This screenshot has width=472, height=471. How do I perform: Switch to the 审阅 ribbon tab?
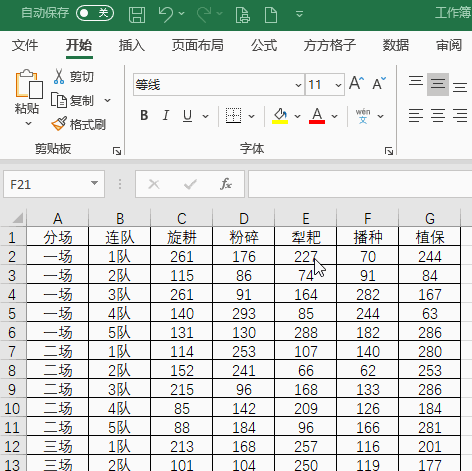pyautogui.click(x=449, y=45)
